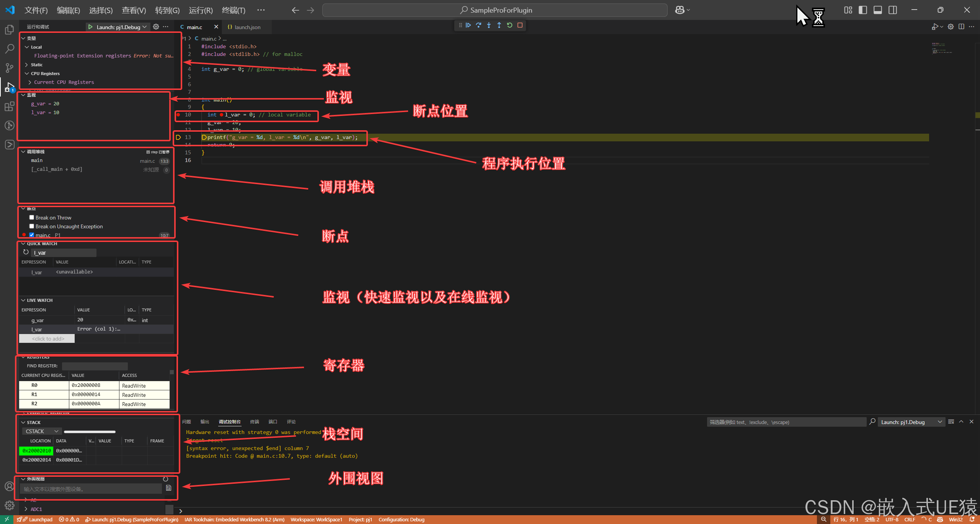Open the 终端(T) menu
Image resolution: width=980 pixels, height=524 pixels.
pyautogui.click(x=233, y=10)
